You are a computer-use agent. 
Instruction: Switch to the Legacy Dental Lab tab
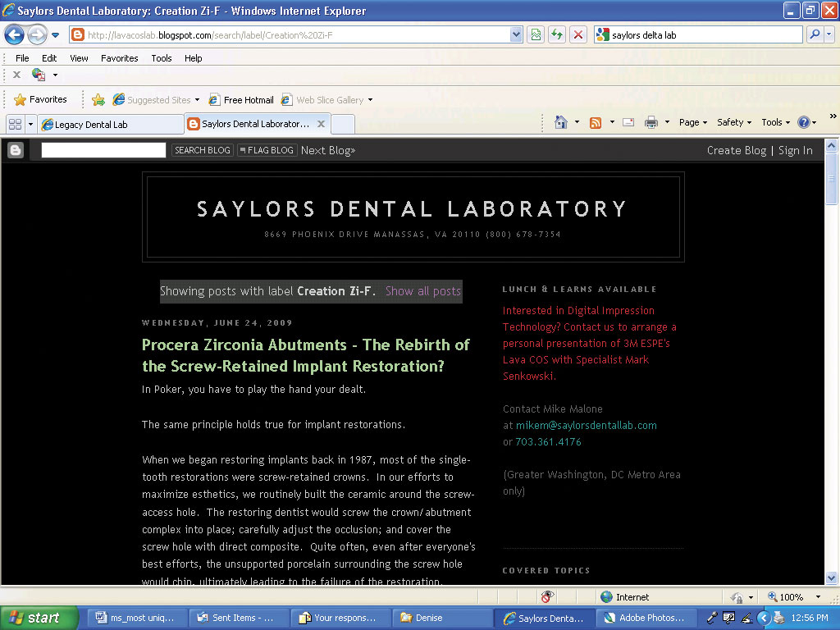(x=110, y=125)
